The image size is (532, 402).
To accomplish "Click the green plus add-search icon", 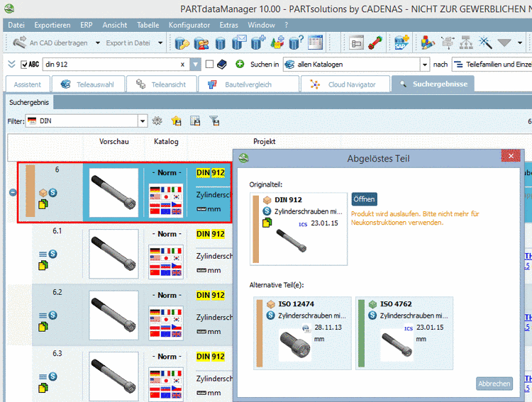I will point(240,64).
